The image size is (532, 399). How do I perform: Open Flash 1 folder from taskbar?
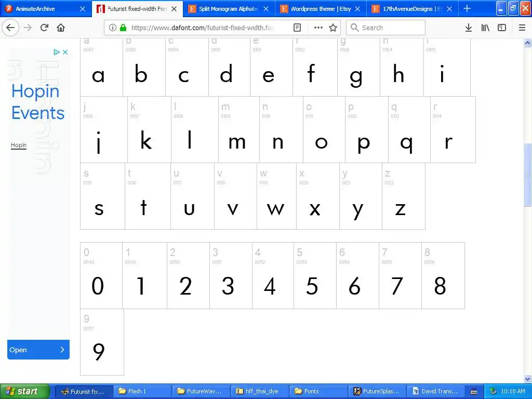pyautogui.click(x=142, y=391)
